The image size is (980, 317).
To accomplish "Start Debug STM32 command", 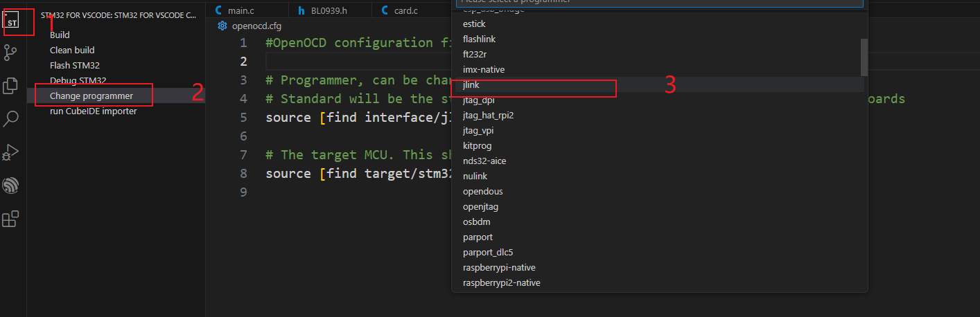I will (78, 80).
